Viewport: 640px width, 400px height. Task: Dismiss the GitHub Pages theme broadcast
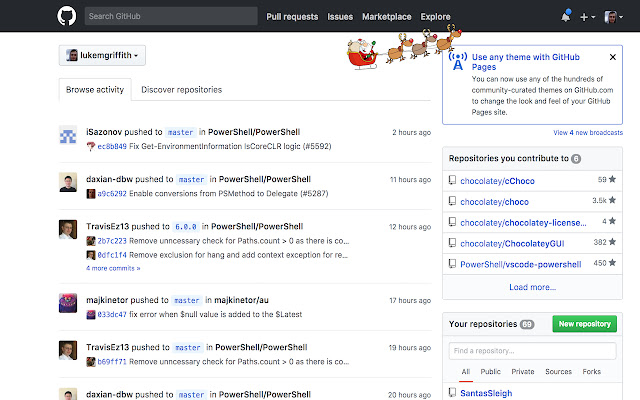coord(613,57)
